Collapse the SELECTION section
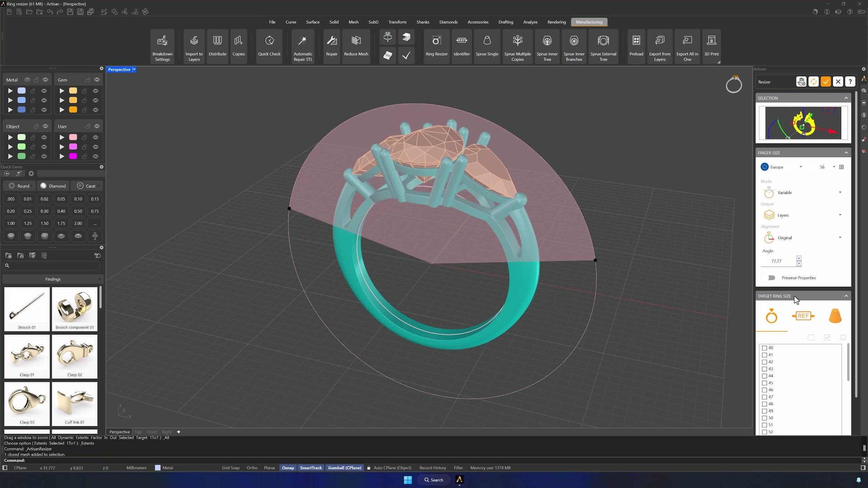The width and height of the screenshot is (868, 488). tap(846, 98)
